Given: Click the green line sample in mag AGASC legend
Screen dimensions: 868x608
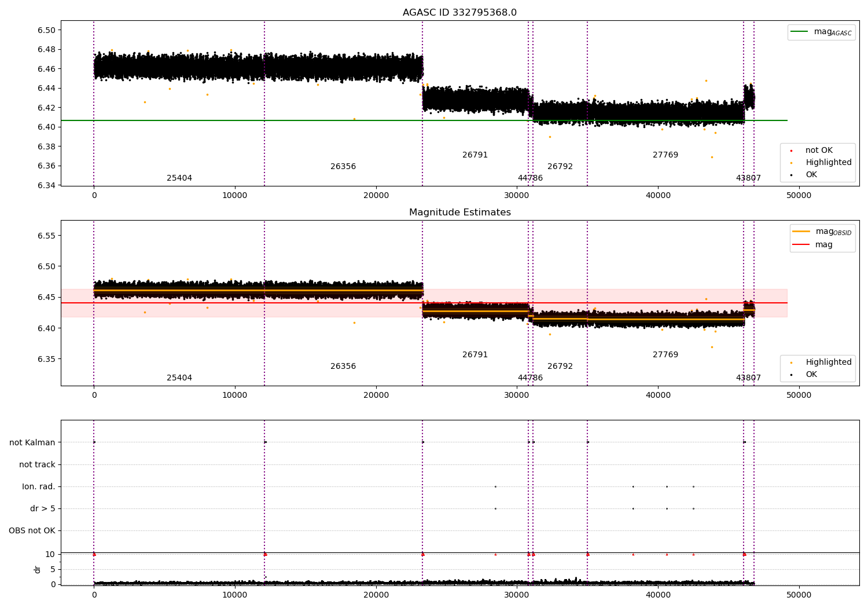Looking at the screenshot, I should pyautogui.click(x=800, y=32).
